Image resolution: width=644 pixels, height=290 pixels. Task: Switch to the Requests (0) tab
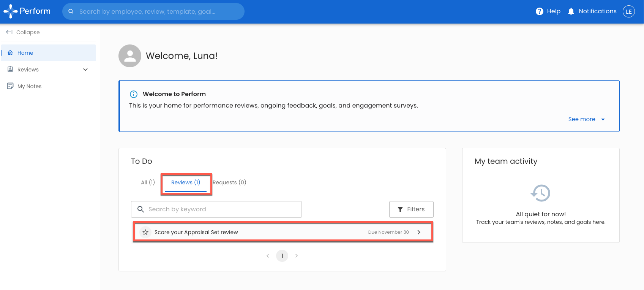229,182
